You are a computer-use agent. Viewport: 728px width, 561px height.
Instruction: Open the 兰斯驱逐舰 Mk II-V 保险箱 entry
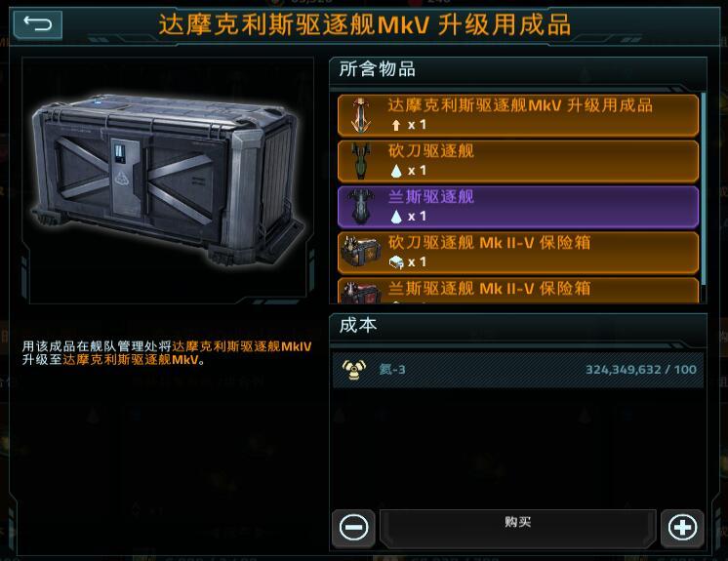518,291
